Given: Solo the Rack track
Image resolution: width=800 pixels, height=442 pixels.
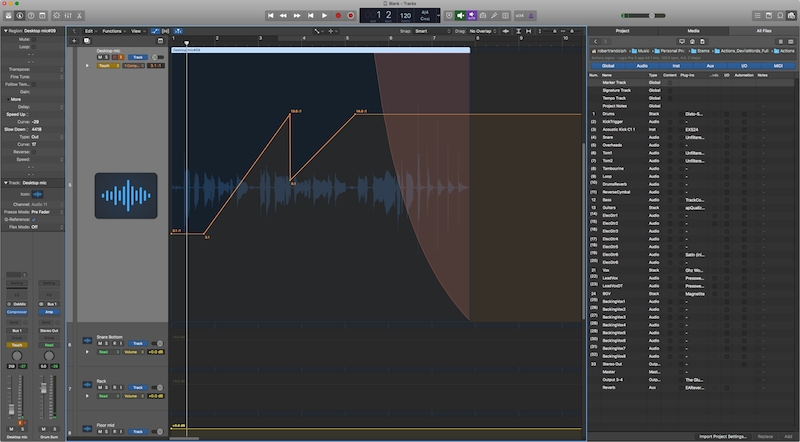Looking at the screenshot, I should (x=107, y=388).
